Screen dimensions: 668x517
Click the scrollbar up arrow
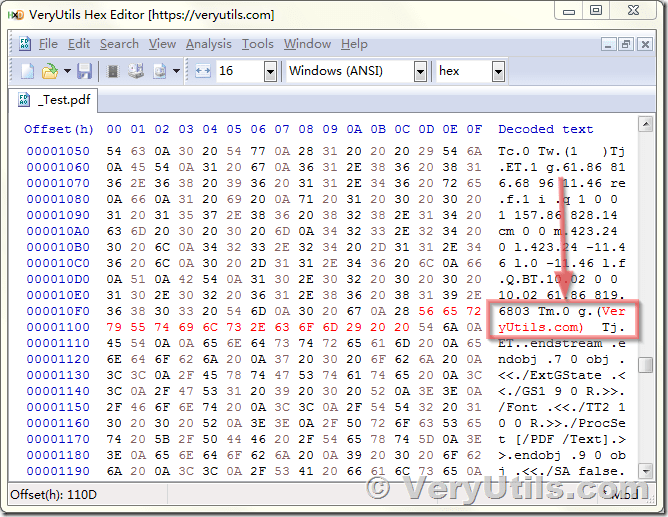click(x=646, y=124)
